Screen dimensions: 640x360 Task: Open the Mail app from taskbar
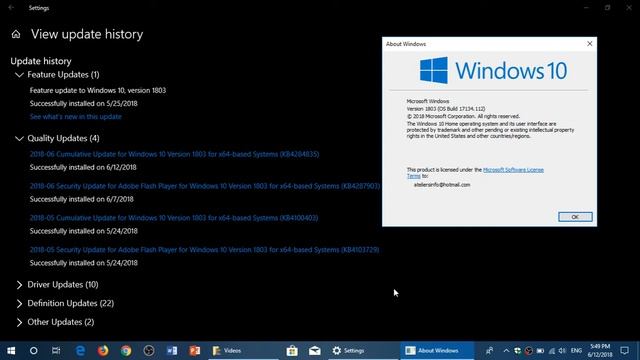(x=315, y=351)
